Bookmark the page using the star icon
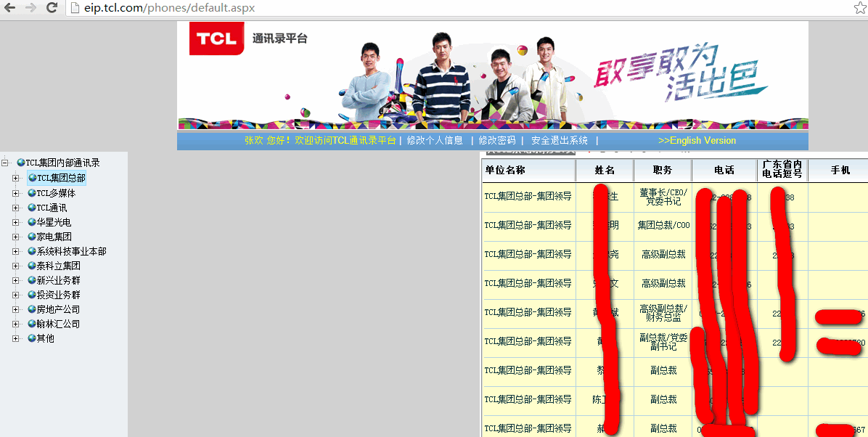The height and width of the screenshot is (437, 868). [x=860, y=8]
